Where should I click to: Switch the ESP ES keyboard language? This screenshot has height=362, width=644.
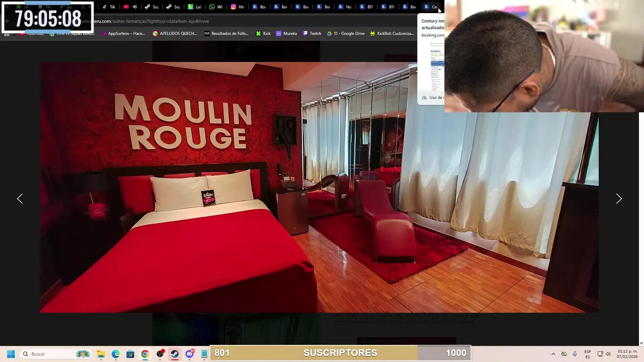point(588,354)
